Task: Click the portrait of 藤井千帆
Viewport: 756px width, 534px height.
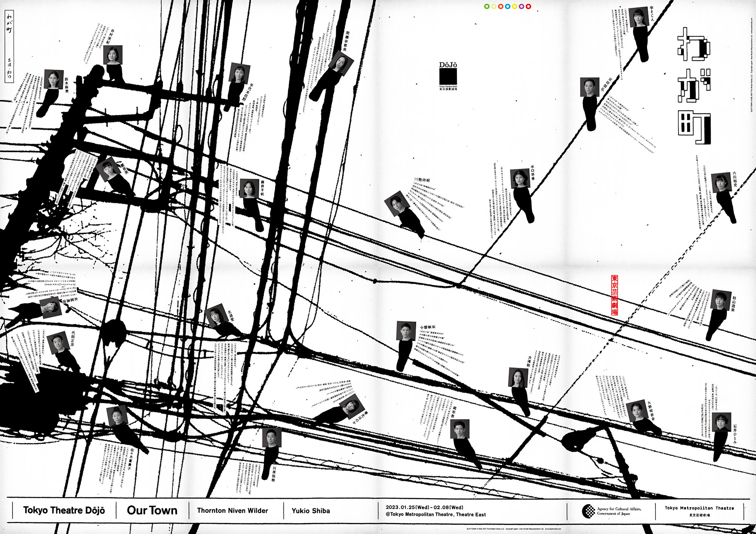Action: (x=249, y=188)
